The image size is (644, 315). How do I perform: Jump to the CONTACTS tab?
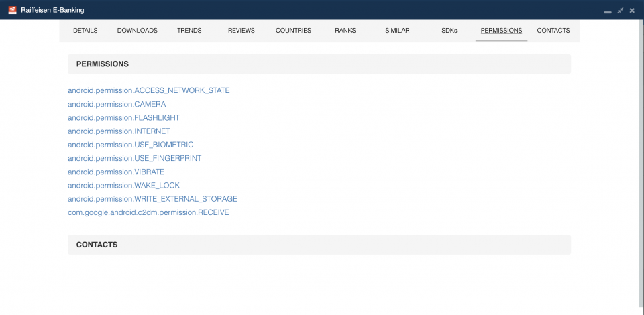[553, 31]
